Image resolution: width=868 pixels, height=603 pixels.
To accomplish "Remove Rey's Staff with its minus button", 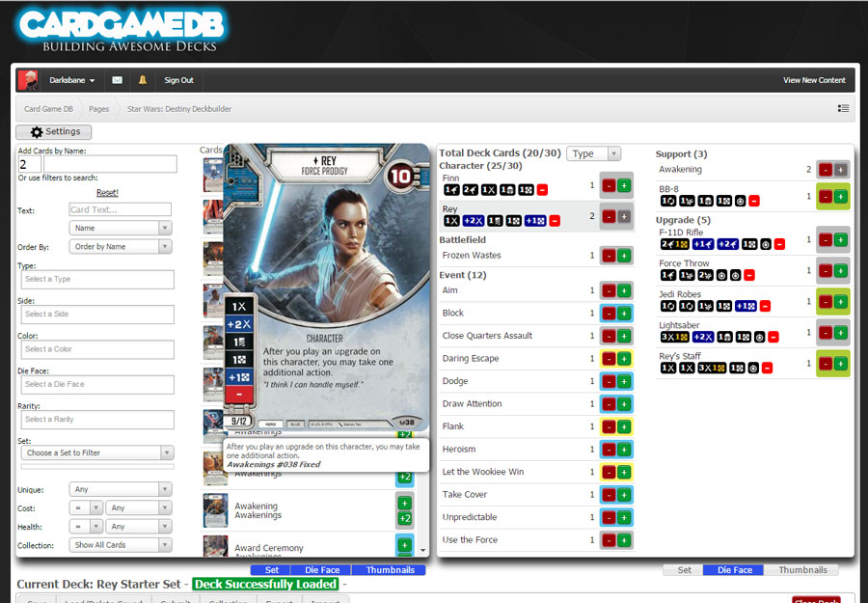I will coord(826,364).
